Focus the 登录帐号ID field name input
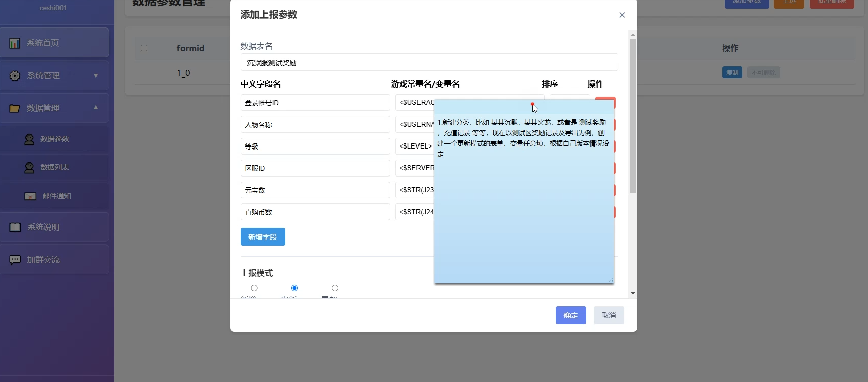 (x=315, y=103)
